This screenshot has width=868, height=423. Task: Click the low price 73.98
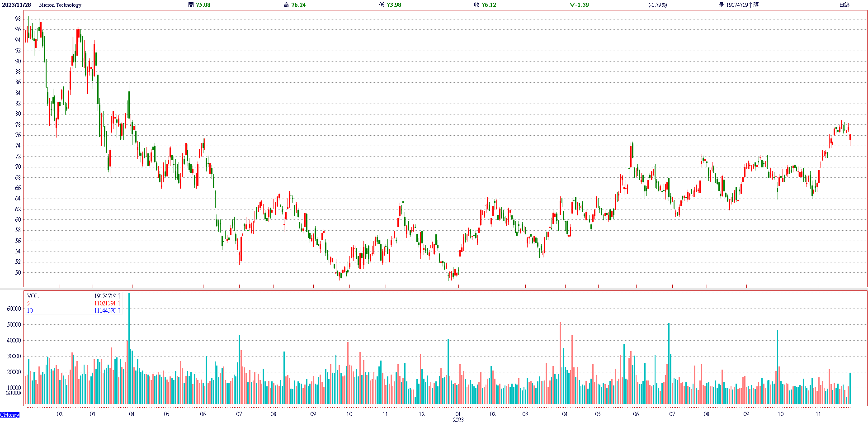tap(394, 5)
